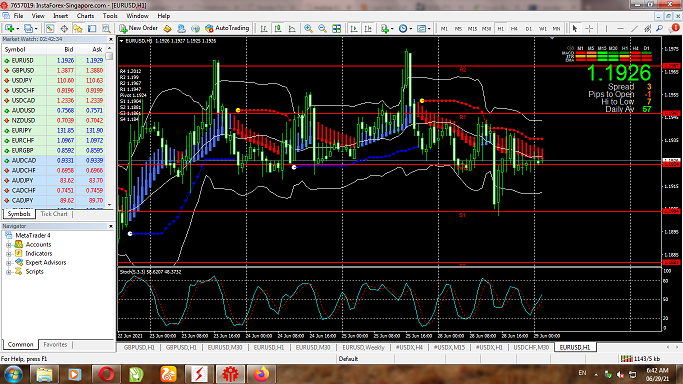Switch chart to candlesticks view

pos(278,28)
